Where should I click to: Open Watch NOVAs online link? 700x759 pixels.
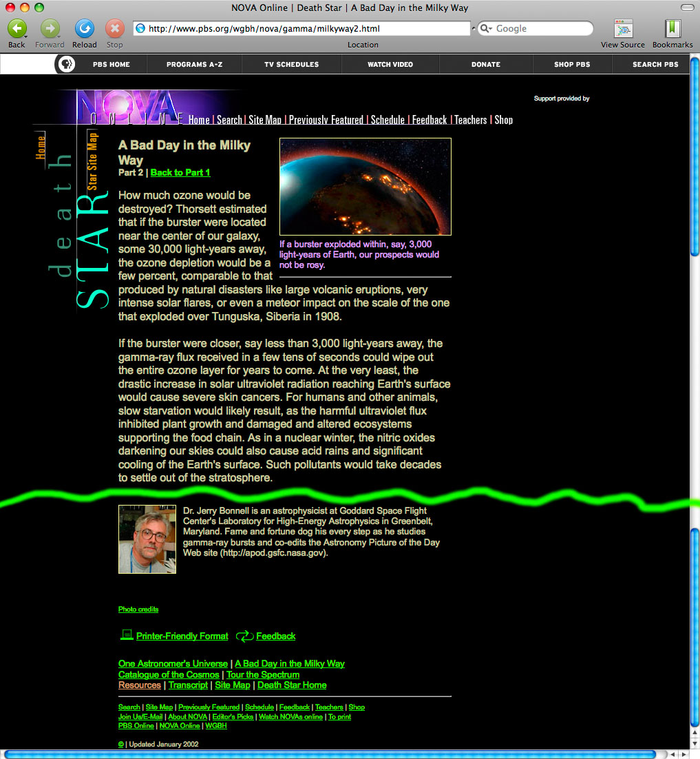290,716
